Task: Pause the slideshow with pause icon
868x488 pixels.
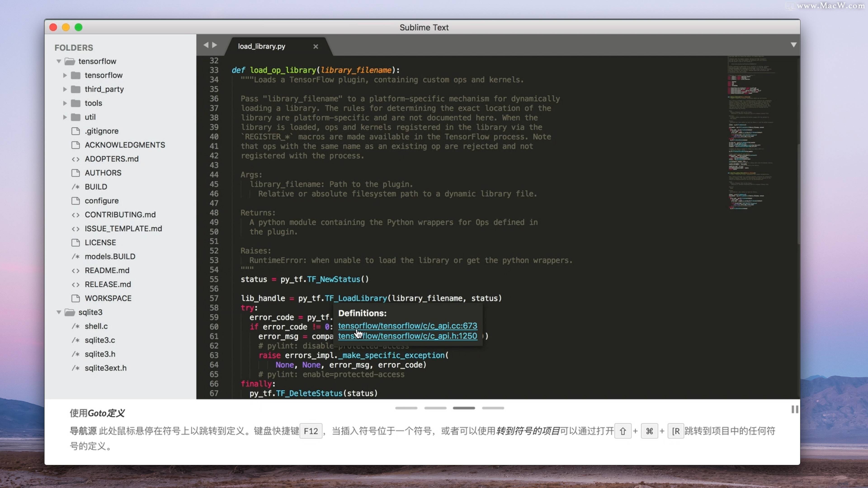Action: coord(795,409)
